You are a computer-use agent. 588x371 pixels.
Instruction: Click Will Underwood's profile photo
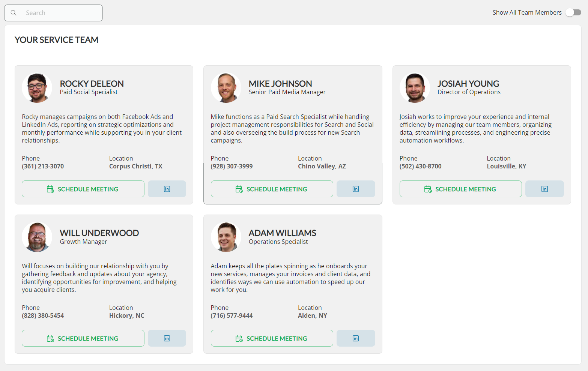37,237
